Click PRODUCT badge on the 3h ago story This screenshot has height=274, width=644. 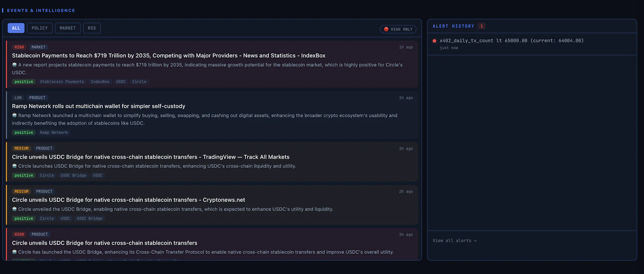[x=39, y=234]
